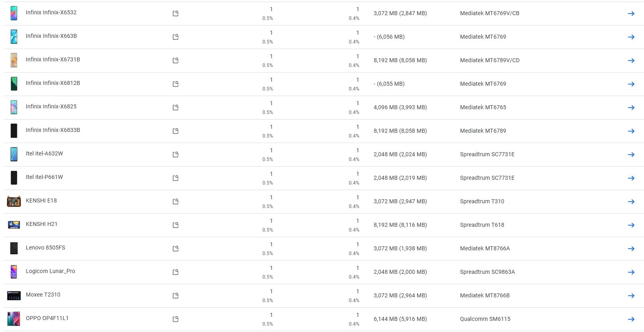Click the Logicom Lunar_Pro phone thumbnail
This screenshot has height=332, width=644.
click(14, 272)
